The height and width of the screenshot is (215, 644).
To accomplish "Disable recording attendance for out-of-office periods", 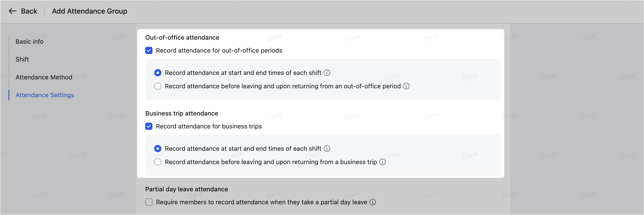I will [149, 50].
